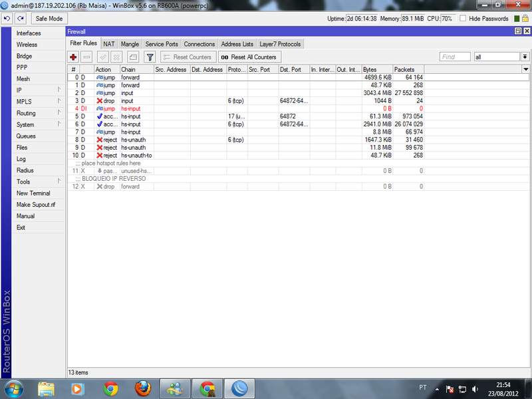Expand the IP submenu
The image size is (532, 399).
coord(38,90)
